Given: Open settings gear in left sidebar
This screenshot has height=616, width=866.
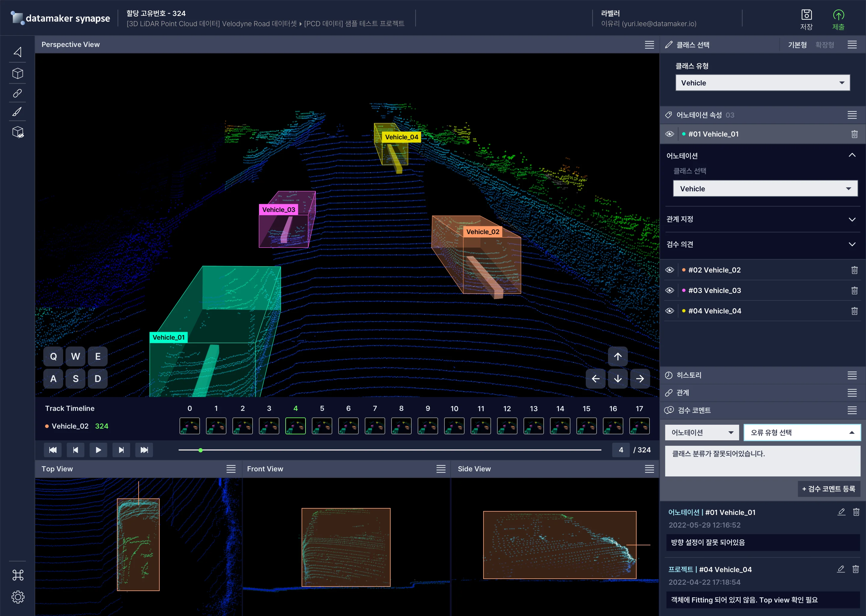Looking at the screenshot, I should 18,597.
